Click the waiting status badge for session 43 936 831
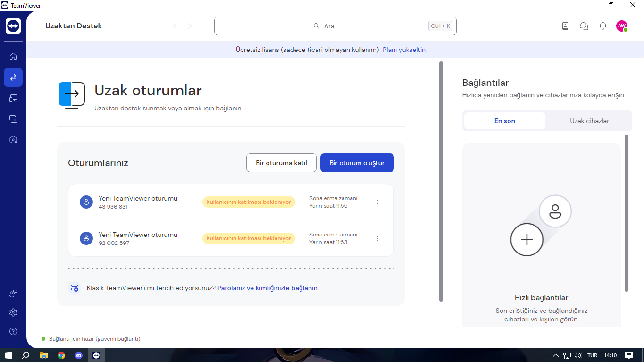Image resolution: width=644 pixels, height=362 pixels. [x=249, y=202]
